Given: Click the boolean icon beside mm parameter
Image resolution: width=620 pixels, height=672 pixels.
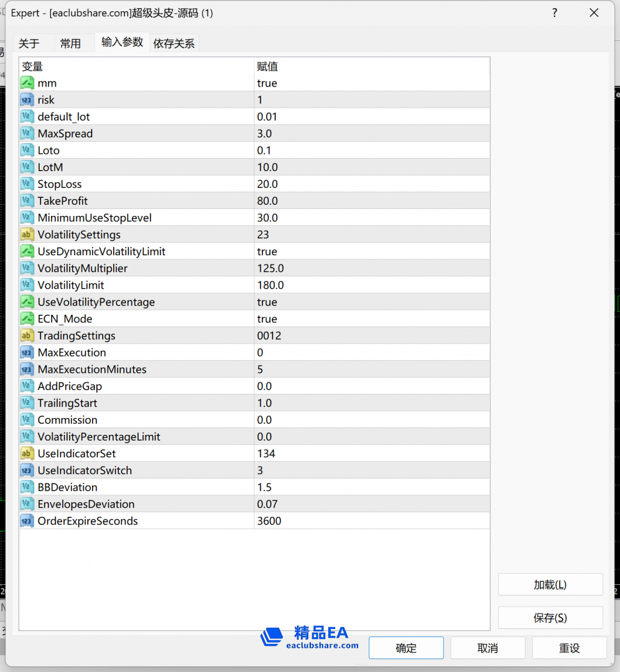Looking at the screenshot, I should pos(27,83).
